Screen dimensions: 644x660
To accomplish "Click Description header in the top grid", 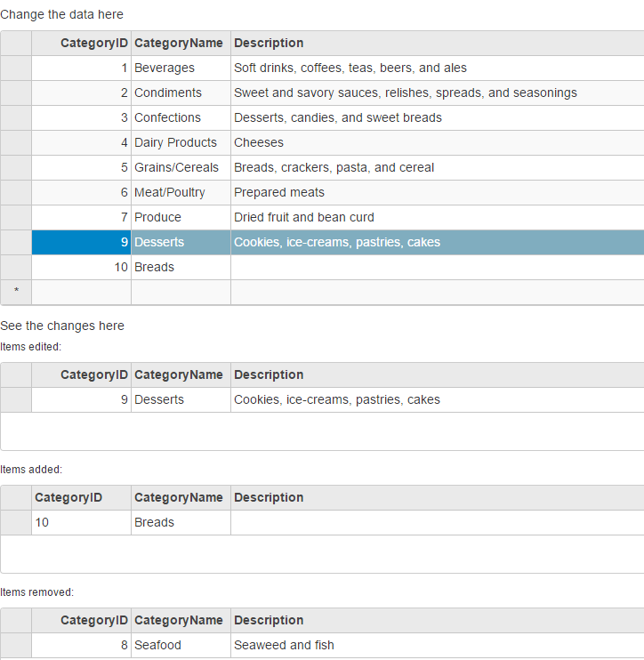I will (x=436, y=43).
